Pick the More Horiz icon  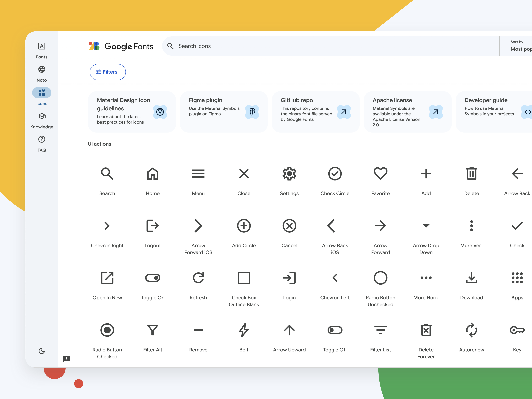[426, 278]
